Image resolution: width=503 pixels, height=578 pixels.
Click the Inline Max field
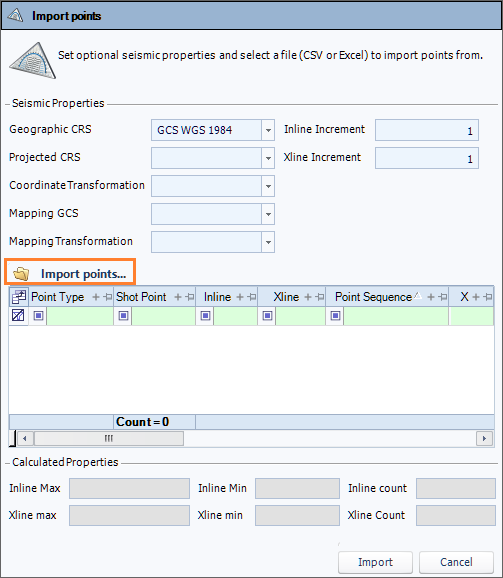(129, 488)
